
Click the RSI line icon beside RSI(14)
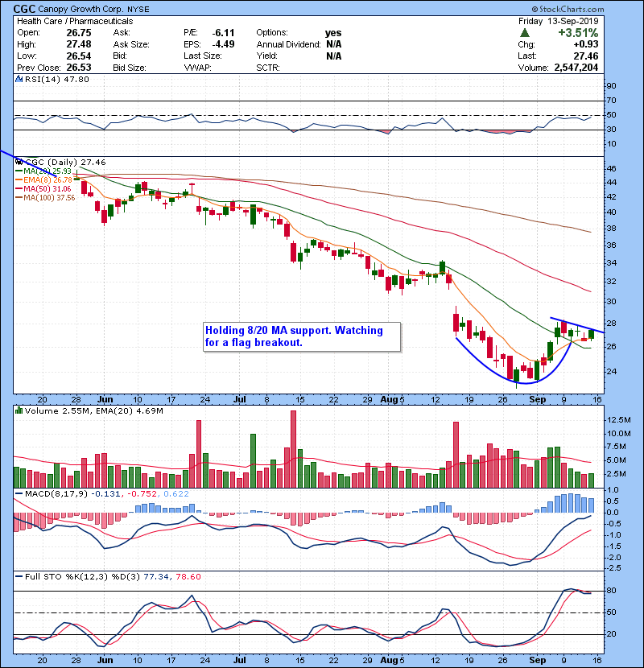tap(19, 79)
